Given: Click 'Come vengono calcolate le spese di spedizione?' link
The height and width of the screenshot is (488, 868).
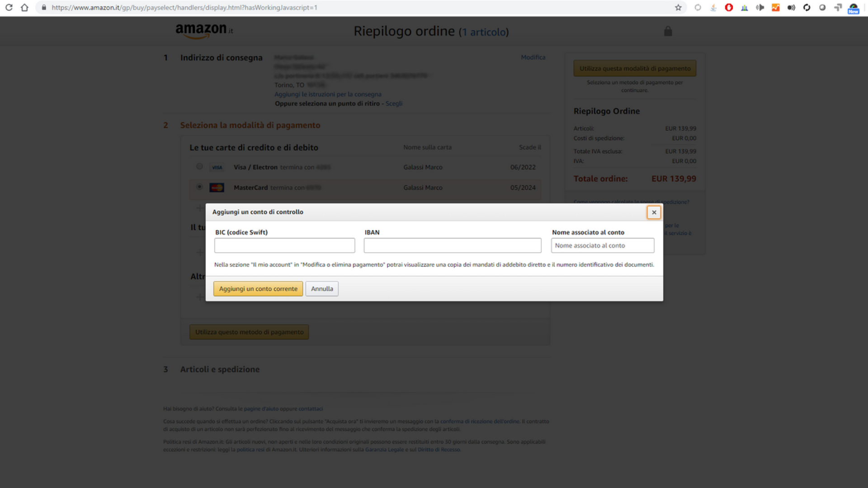Looking at the screenshot, I should point(631,202).
